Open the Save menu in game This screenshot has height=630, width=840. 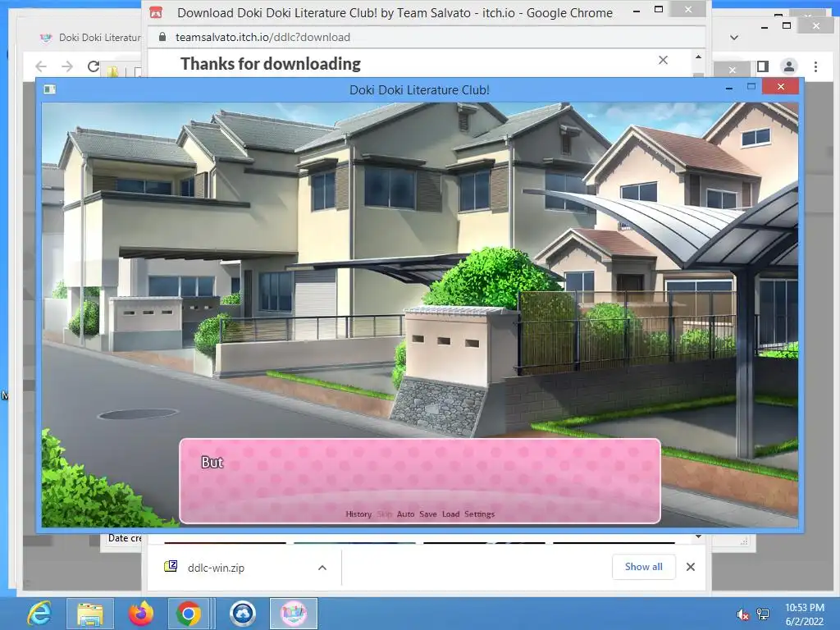tap(428, 514)
